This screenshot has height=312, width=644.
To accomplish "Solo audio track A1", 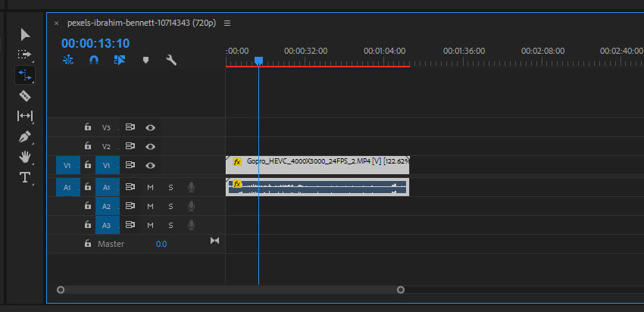I will pyautogui.click(x=171, y=187).
